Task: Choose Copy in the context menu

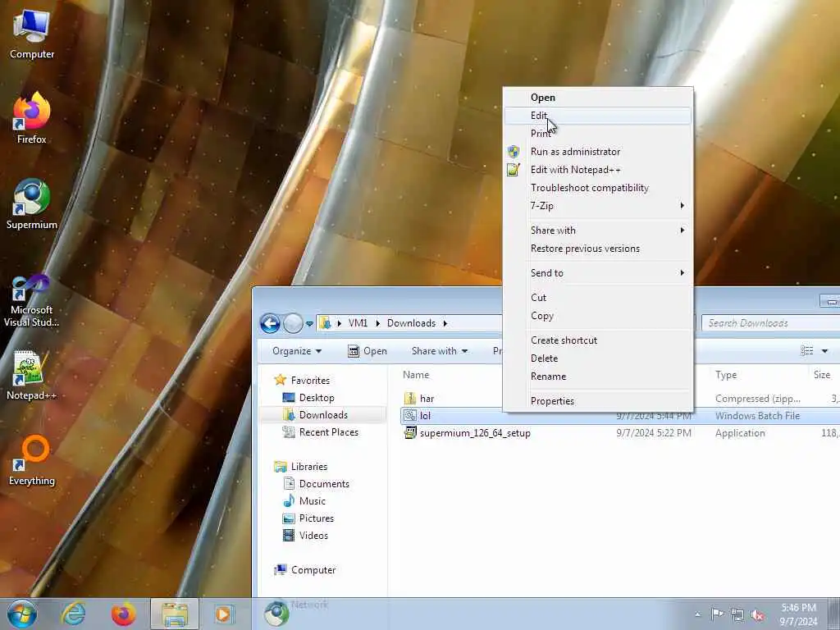Action: (x=597, y=316)
